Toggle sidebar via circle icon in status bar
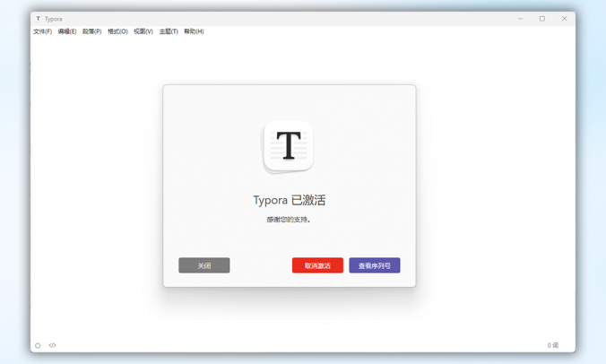The width and height of the screenshot is (606, 364). pyautogui.click(x=38, y=345)
